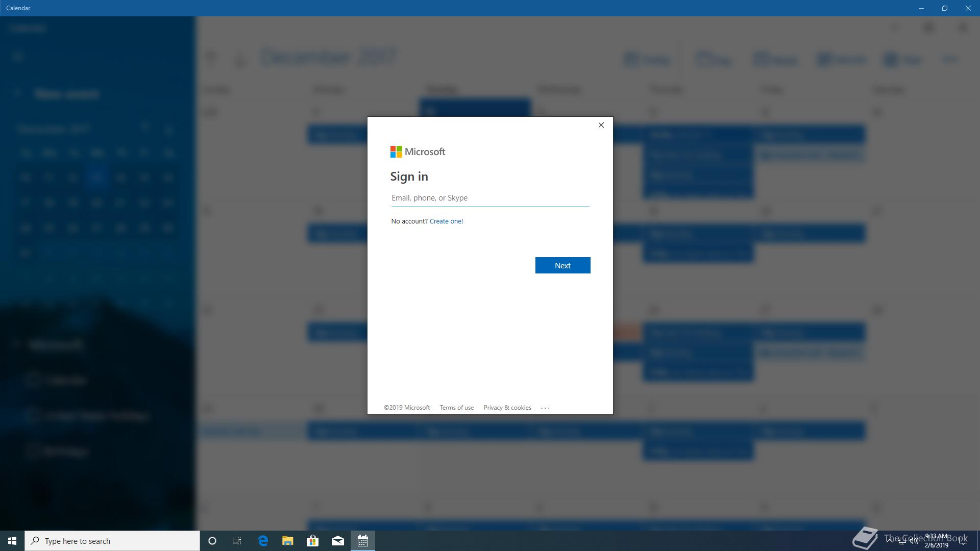980x551 pixels.
Task: Open the Privacy & cookies link
Action: pyautogui.click(x=507, y=408)
